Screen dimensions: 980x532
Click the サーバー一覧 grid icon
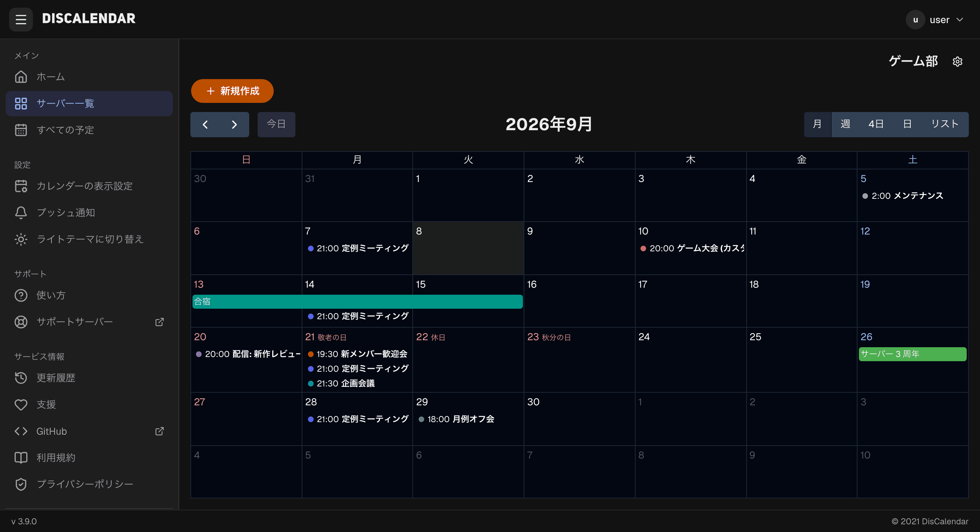[x=21, y=104]
